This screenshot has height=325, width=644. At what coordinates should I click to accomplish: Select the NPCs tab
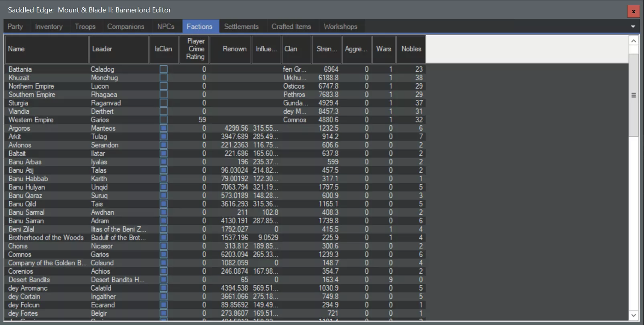tap(166, 26)
